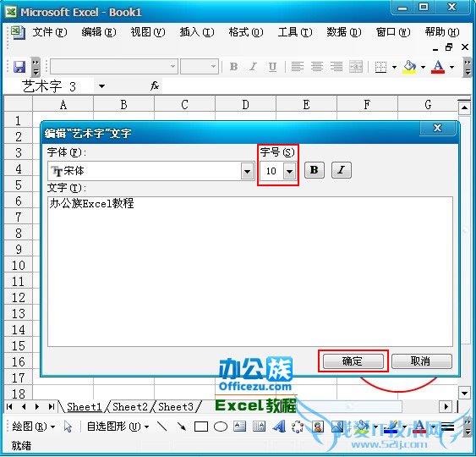Apply the red Font Color
476x457 pixels.
tap(438, 67)
